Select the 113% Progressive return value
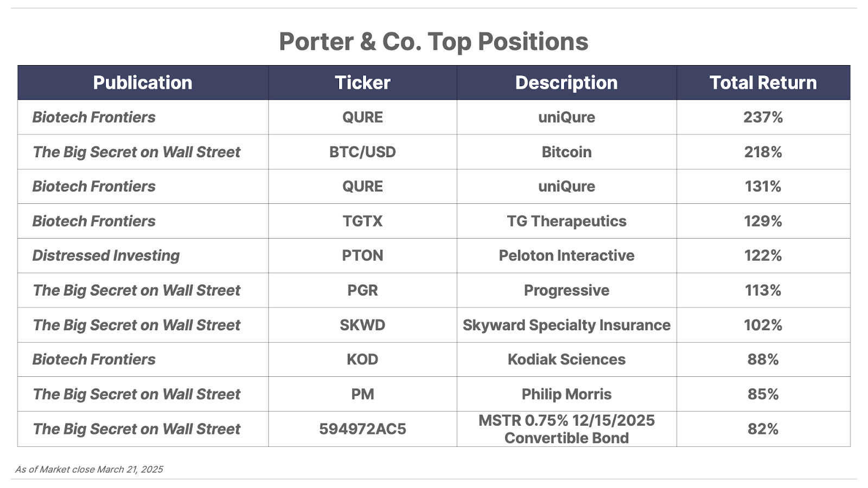 (763, 290)
